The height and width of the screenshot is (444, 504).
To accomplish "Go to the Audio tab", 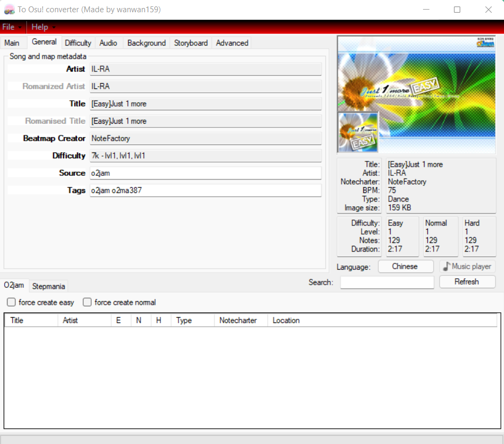I will coord(108,43).
